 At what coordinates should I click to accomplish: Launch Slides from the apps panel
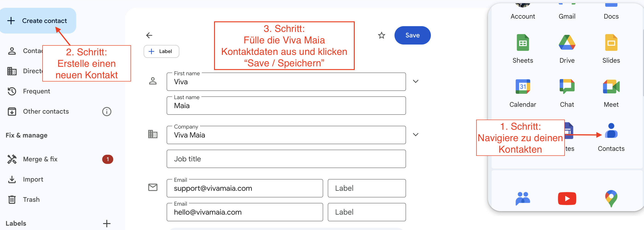coord(611,43)
